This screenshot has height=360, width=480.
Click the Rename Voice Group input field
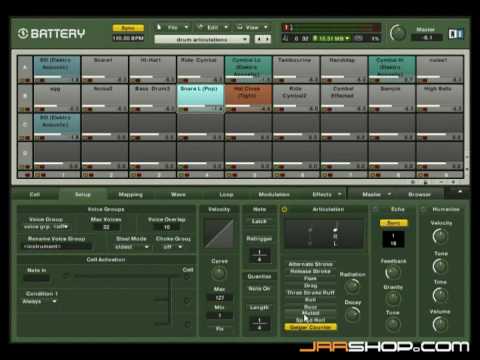click(x=57, y=246)
